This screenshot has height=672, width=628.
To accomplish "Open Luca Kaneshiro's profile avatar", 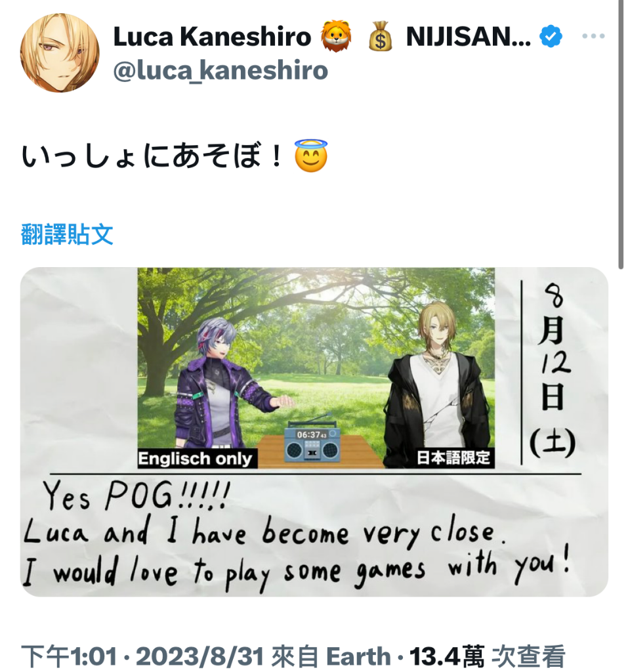I will point(60,52).
